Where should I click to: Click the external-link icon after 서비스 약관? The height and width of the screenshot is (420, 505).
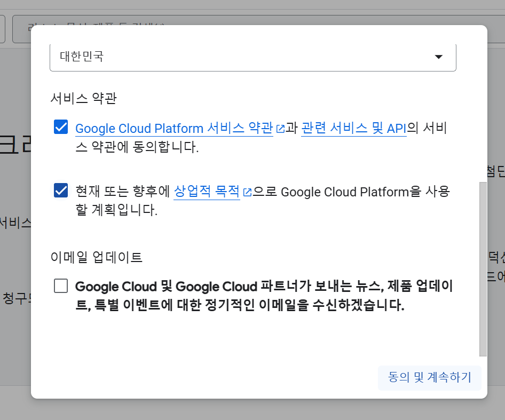(x=280, y=129)
